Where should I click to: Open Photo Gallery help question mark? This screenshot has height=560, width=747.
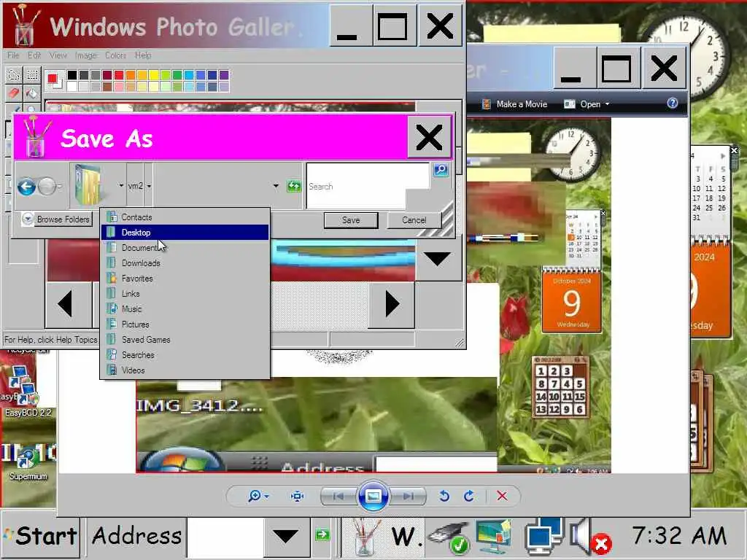point(672,103)
